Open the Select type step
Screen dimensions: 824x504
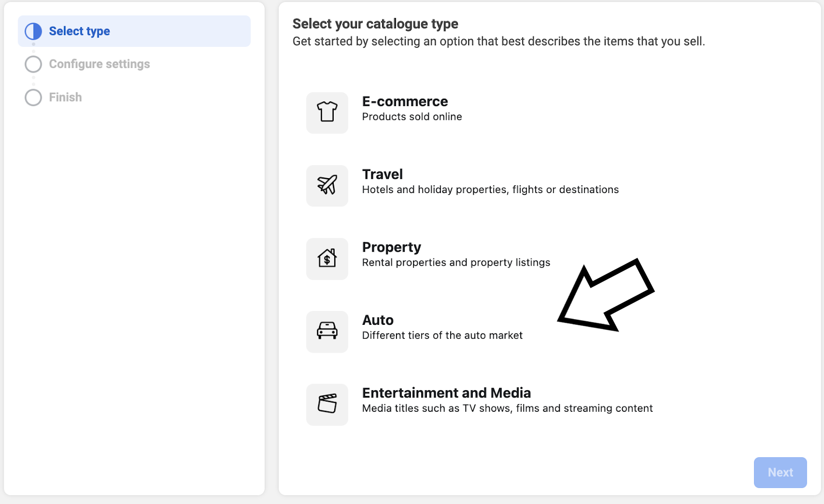point(79,31)
